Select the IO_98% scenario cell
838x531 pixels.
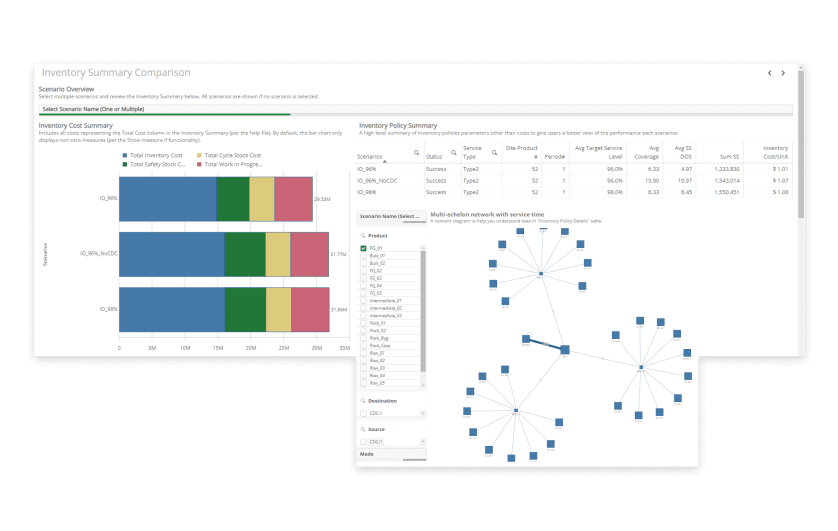[x=367, y=192]
